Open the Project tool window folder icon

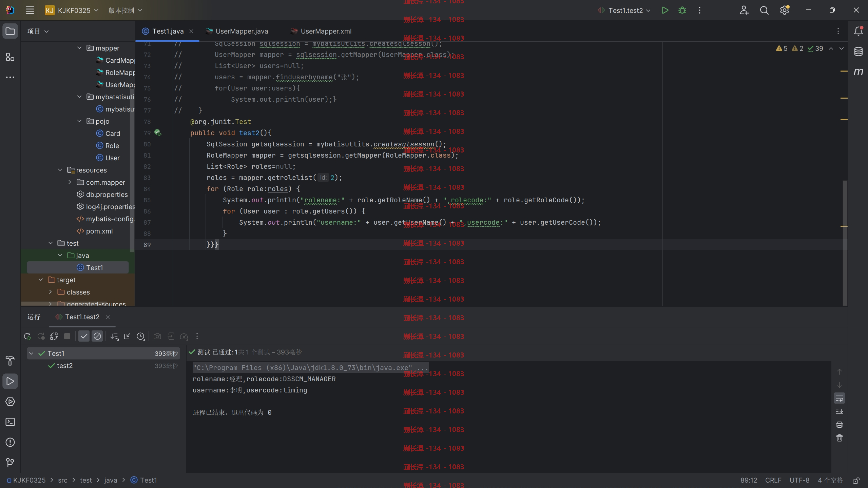pyautogui.click(x=10, y=31)
